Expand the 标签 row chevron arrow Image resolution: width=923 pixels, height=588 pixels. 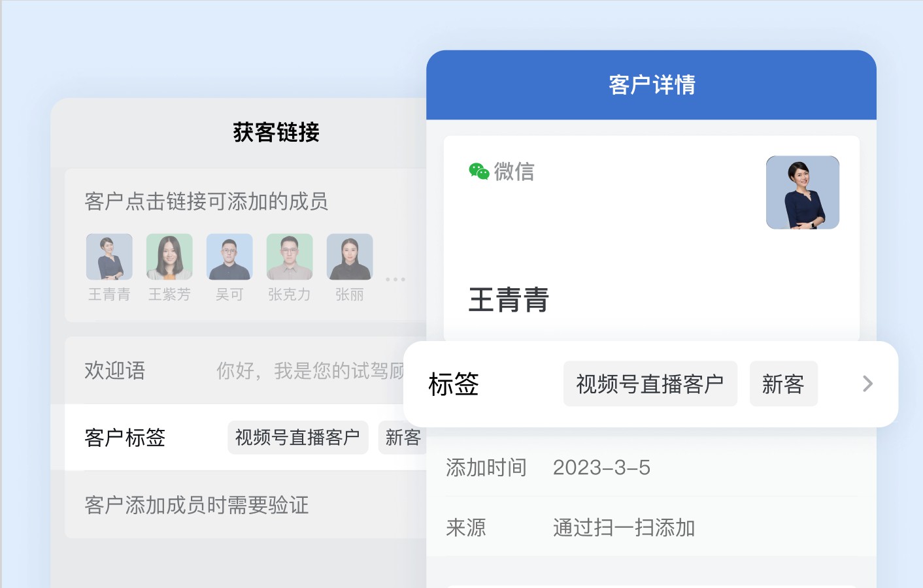(867, 384)
